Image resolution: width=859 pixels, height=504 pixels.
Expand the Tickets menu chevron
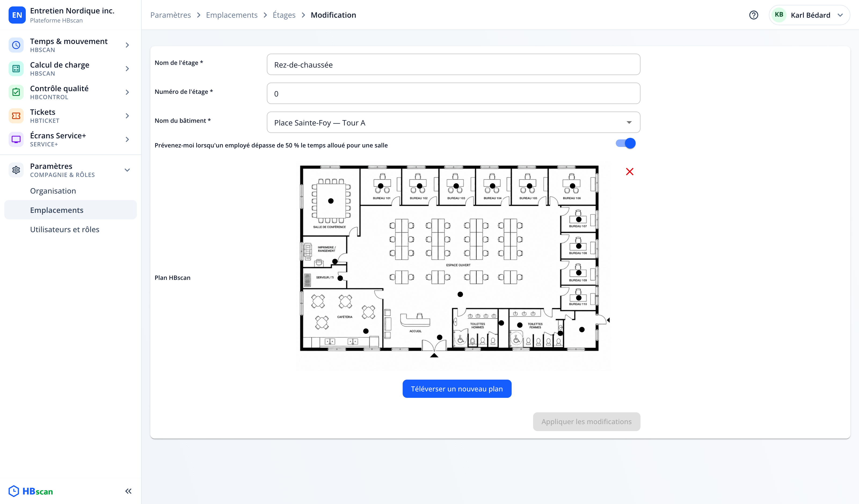point(127,116)
